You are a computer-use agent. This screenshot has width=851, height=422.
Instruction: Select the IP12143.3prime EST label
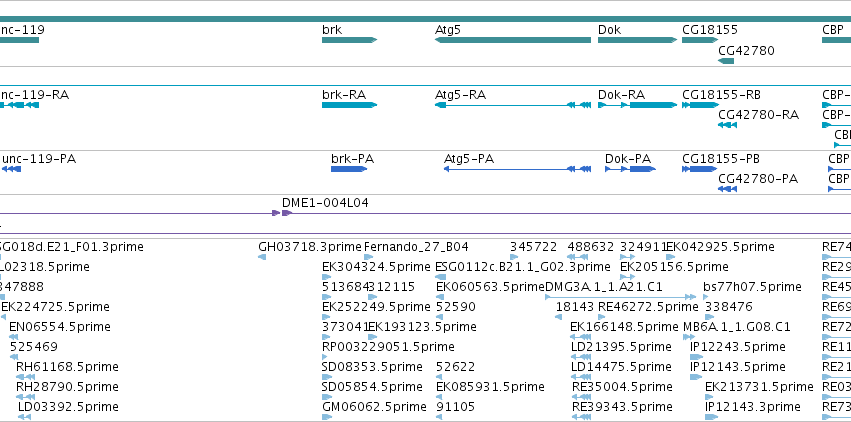753,406
